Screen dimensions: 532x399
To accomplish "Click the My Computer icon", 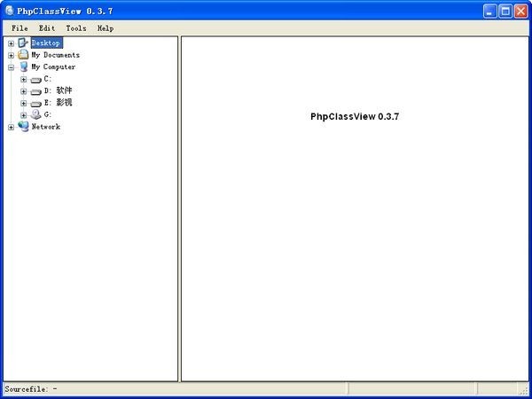I will coord(23,66).
